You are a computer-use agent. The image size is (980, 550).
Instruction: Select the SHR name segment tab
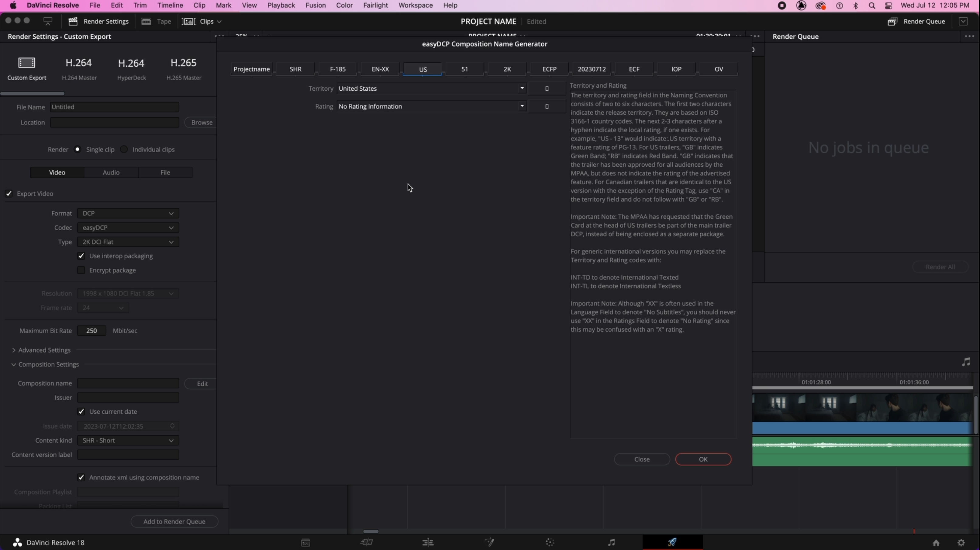[295, 69]
